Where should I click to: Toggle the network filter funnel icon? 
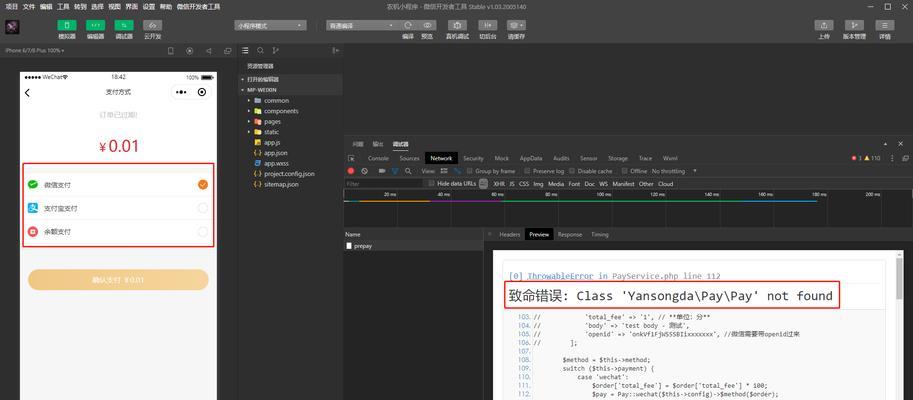(x=395, y=171)
